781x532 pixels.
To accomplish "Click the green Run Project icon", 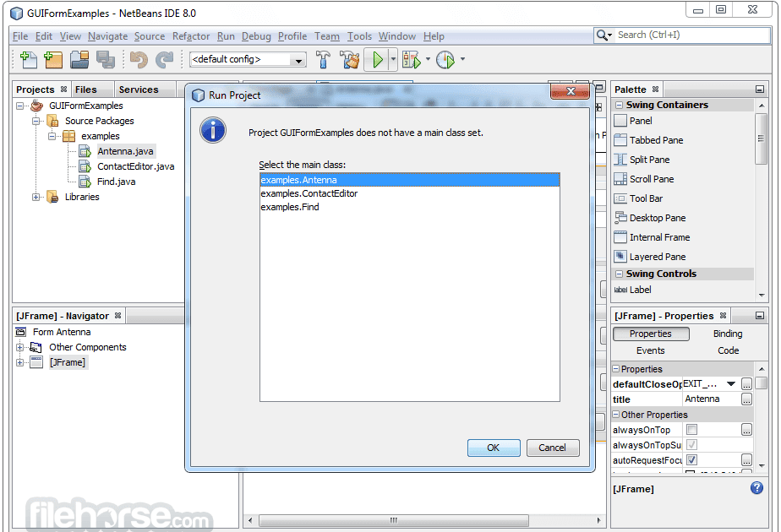I will (x=377, y=60).
